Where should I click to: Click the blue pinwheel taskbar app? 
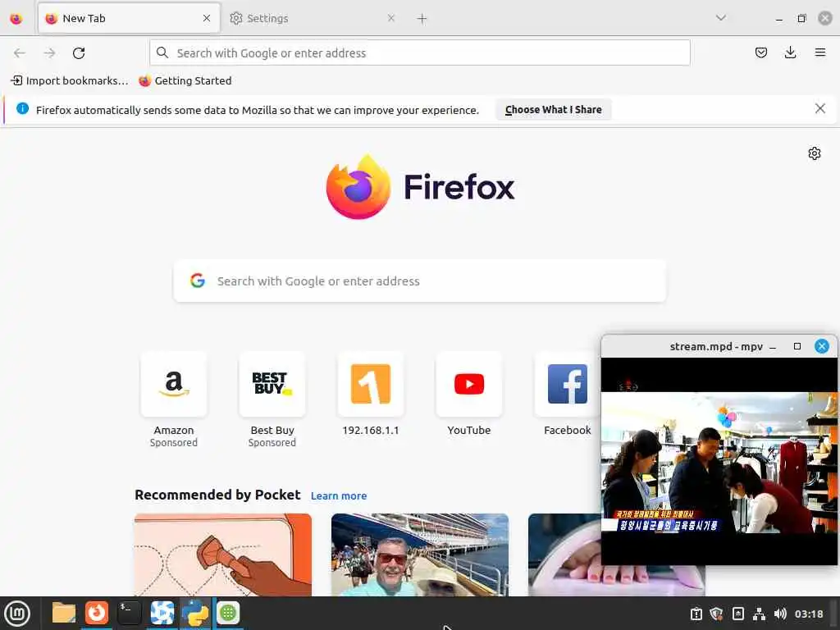point(162,613)
